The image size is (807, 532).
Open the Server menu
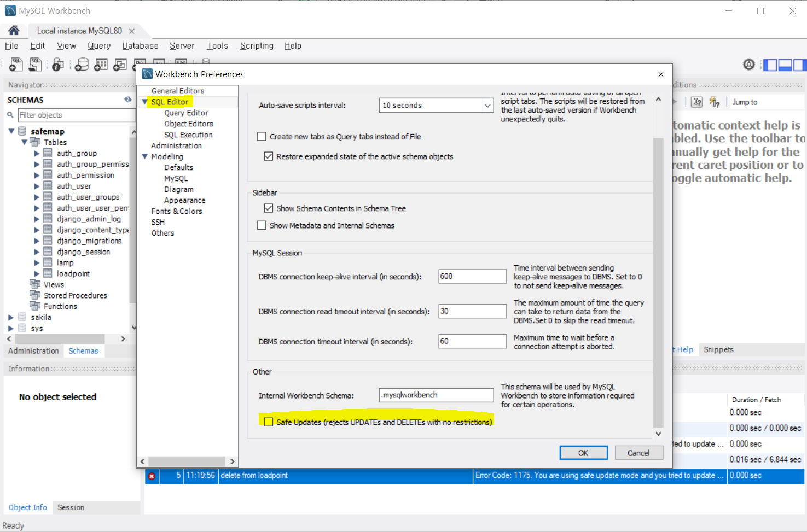point(182,46)
